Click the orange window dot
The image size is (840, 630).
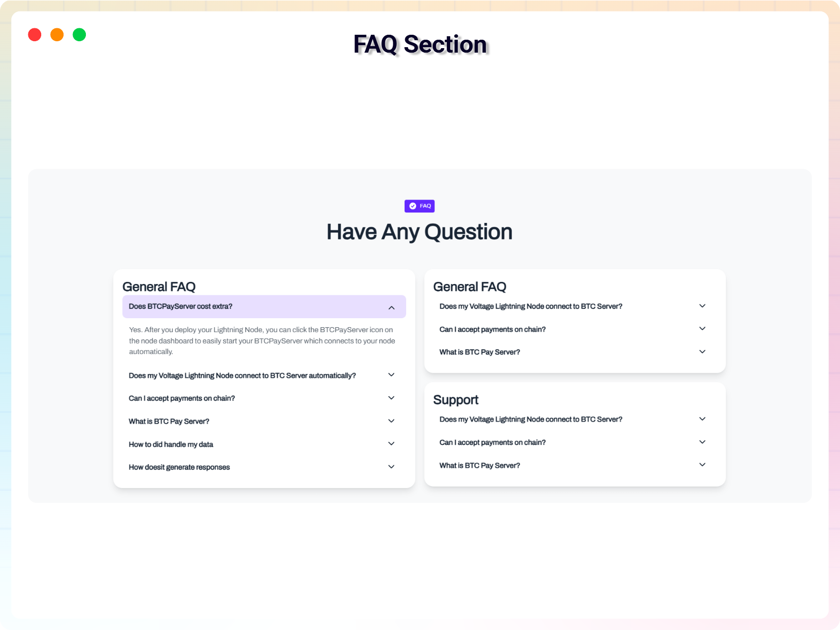click(57, 35)
